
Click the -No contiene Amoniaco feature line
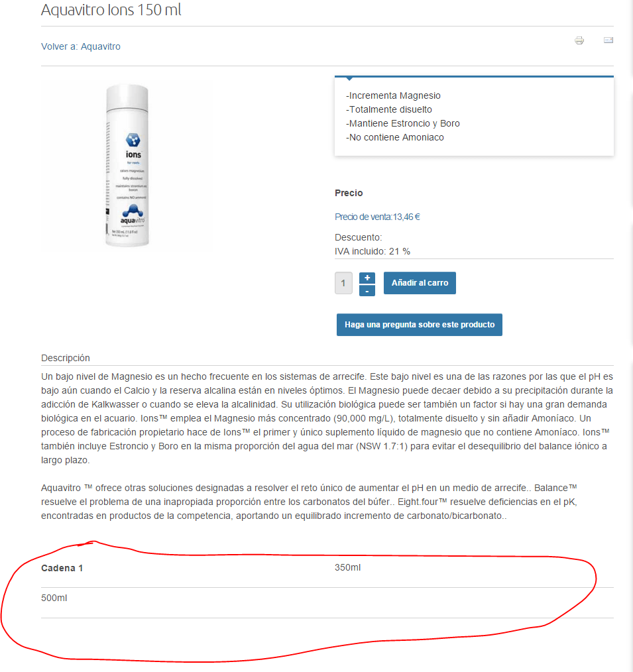point(395,137)
